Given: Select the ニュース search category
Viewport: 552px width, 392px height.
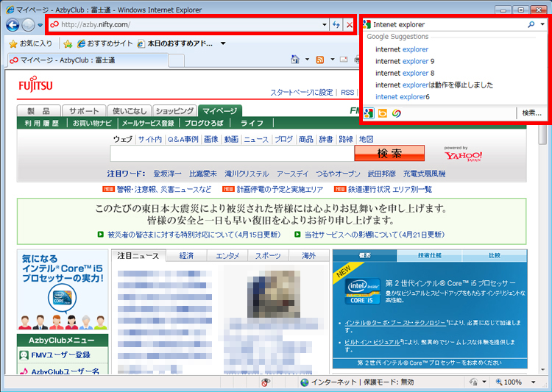Looking at the screenshot, I should pyautogui.click(x=256, y=139).
